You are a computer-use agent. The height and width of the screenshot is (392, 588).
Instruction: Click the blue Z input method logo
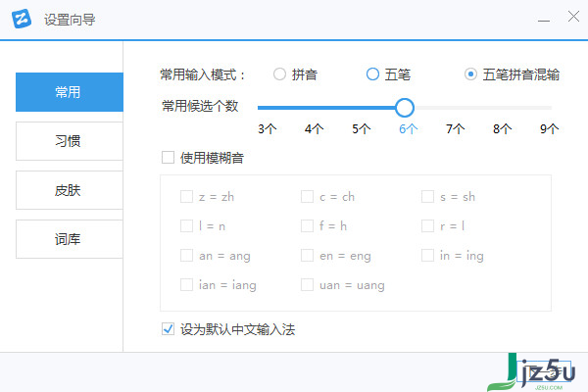click(22, 19)
